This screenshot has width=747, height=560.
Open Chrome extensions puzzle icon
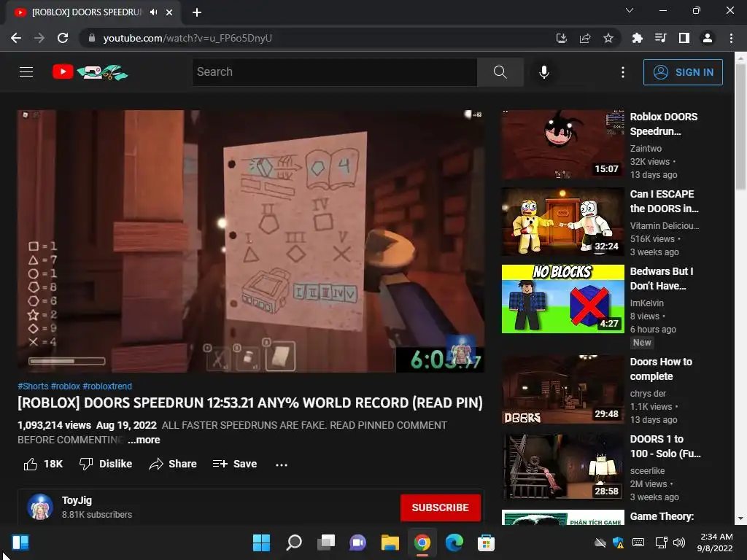click(637, 38)
